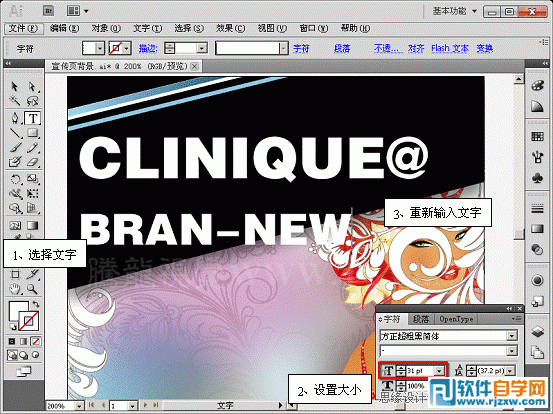Image resolution: width=553 pixels, height=414 pixels.
Task: Select the Line Segment tool
Action: pos(15,133)
